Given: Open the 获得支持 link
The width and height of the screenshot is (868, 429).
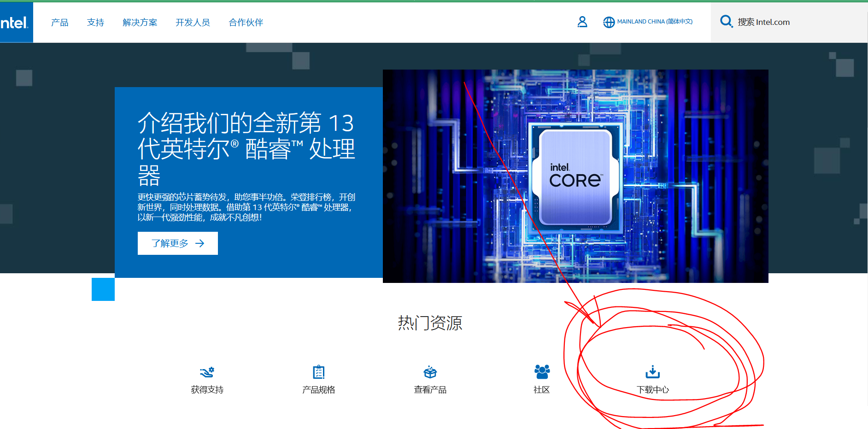Looking at the screenshot, I should pos(207,390).
